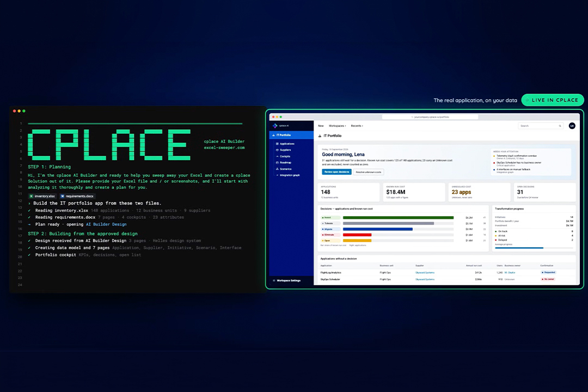This screenshot has width=588, height=392.
Task: Click the "$18.4M" known run cost value
Action: tap(396, 192)
